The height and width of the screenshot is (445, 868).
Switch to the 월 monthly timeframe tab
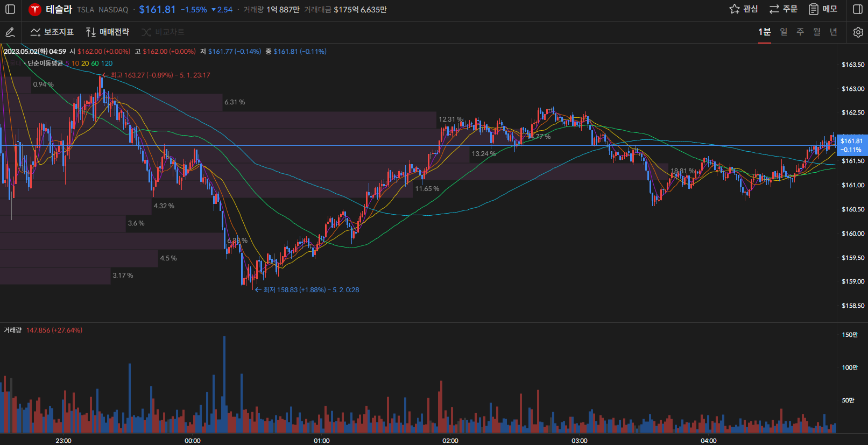point(817,32)
